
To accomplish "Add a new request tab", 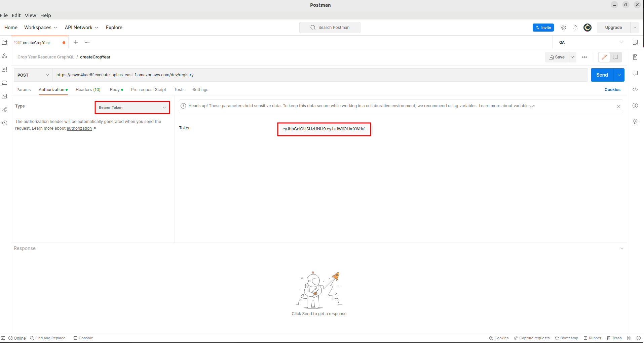I will click(x=76, y=42).
